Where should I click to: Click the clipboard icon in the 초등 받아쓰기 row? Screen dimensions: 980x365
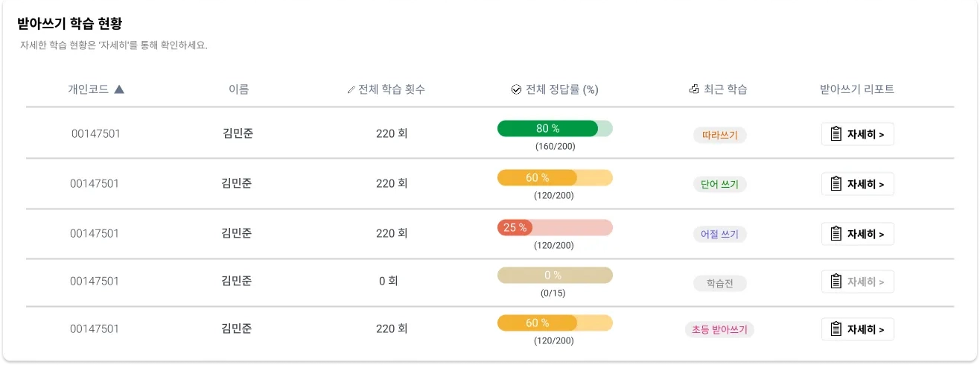click(836, 329)
